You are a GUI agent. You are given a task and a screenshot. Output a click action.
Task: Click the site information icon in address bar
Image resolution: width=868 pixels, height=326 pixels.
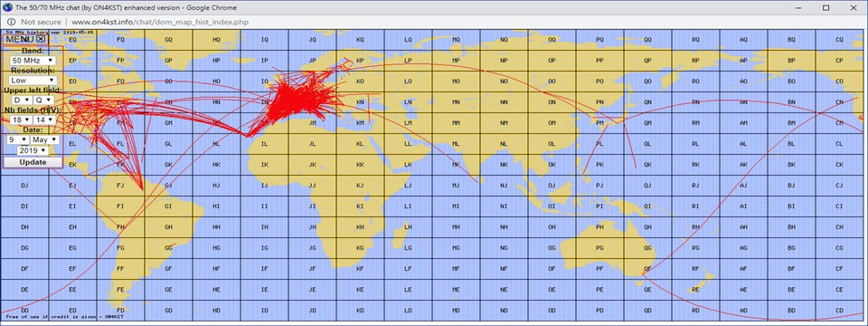click(11, 22)
